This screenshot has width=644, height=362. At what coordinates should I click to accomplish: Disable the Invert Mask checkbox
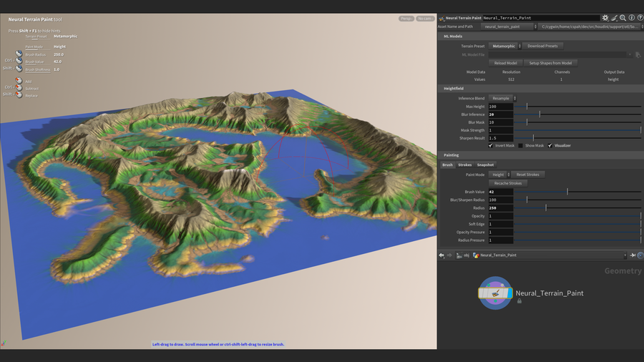click(x=491, y=145)
